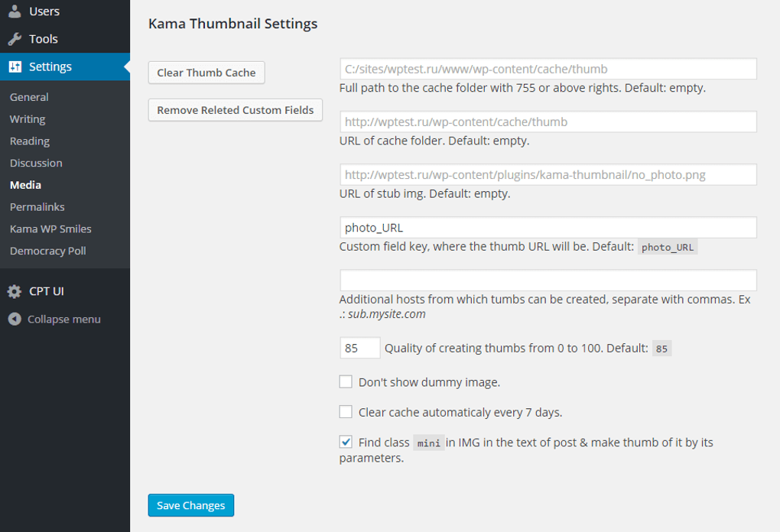Select the Media settings item
This screenshot has width=780, height=532.
tap(25, 184)
